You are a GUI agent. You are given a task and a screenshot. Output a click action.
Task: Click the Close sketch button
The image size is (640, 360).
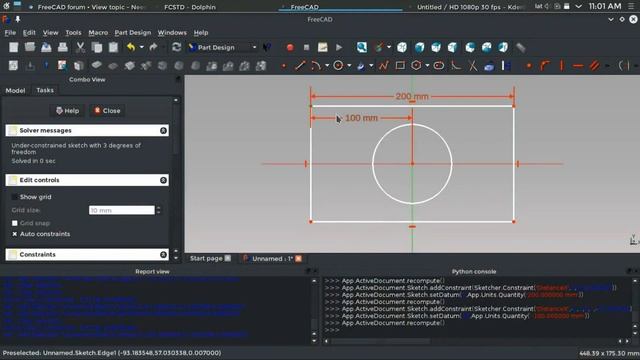107,111
